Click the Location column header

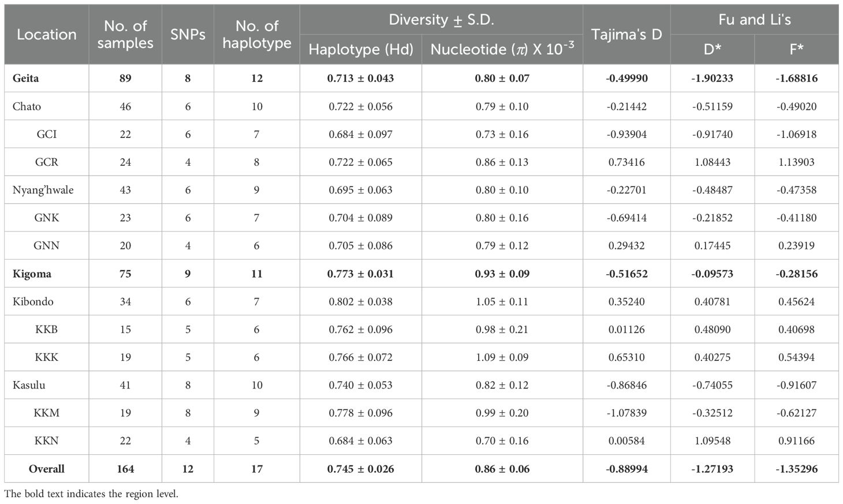46,35
